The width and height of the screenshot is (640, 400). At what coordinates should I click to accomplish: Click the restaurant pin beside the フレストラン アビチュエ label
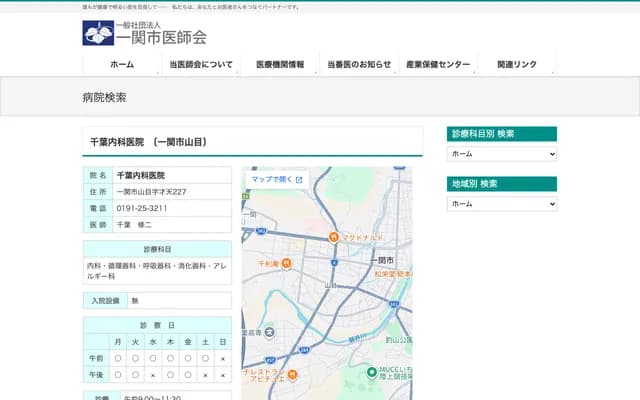pos(292,375)
